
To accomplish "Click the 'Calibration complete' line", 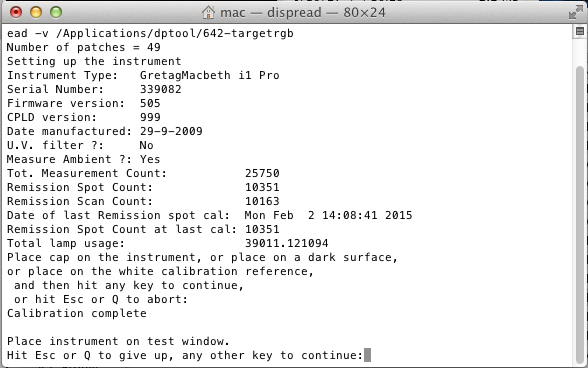I will click(x=76, y=313).
